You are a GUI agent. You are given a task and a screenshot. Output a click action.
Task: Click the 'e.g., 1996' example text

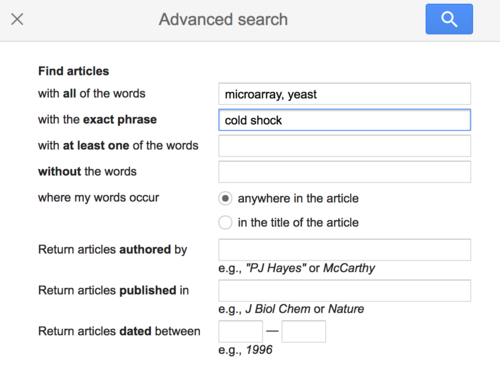click(245, 350)
